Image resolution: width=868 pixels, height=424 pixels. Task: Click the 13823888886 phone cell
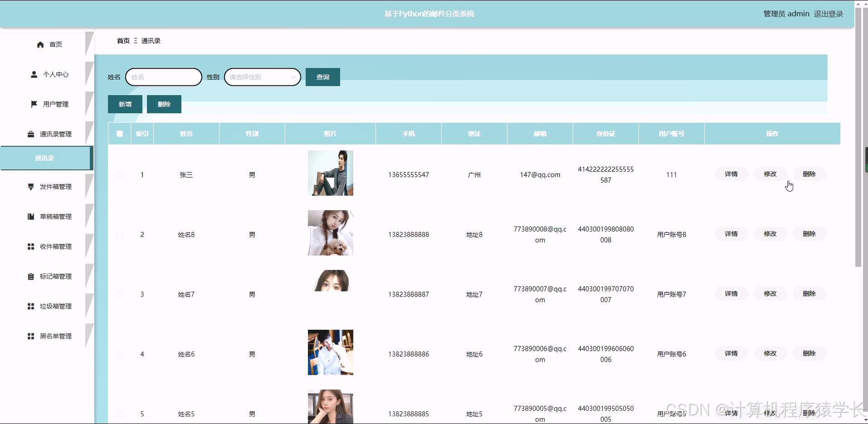click(409, 354)
